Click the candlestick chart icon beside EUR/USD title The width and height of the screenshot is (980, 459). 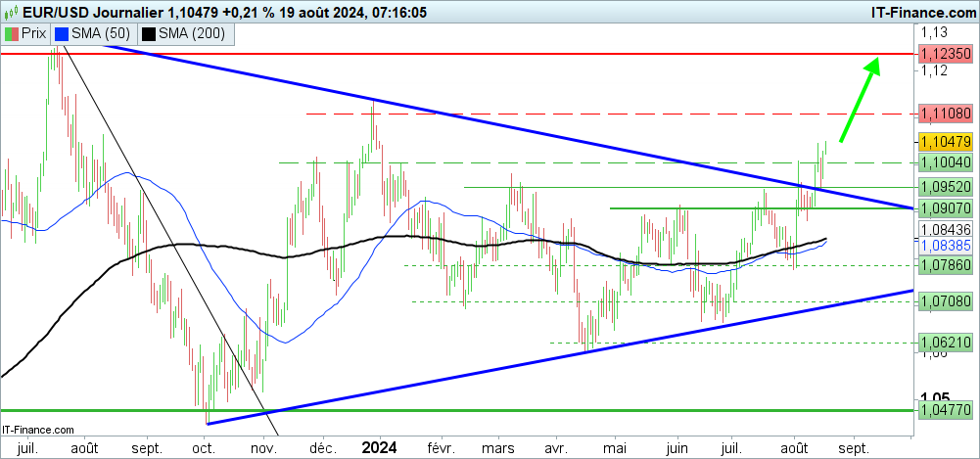12,12
